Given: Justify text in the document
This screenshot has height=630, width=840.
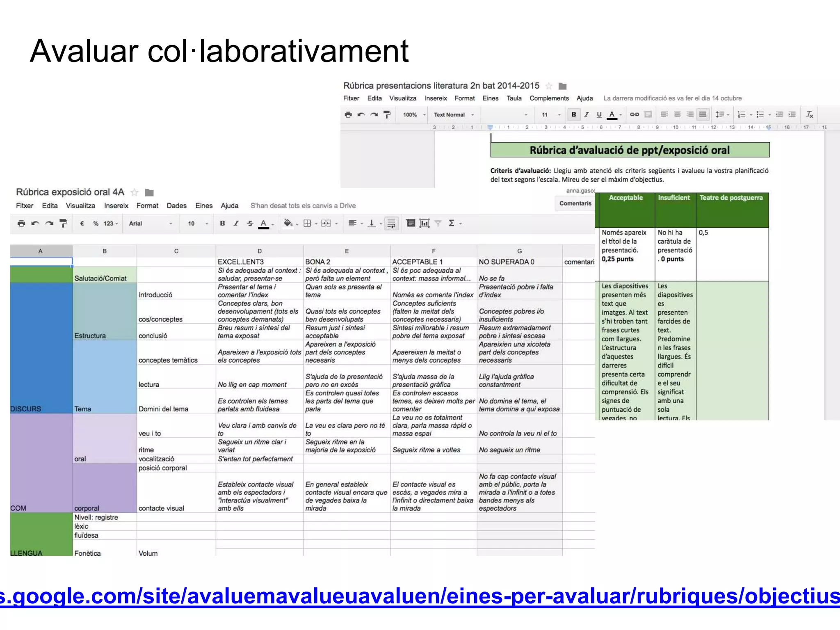Looking at the screenshot, I should pos(703,114).
